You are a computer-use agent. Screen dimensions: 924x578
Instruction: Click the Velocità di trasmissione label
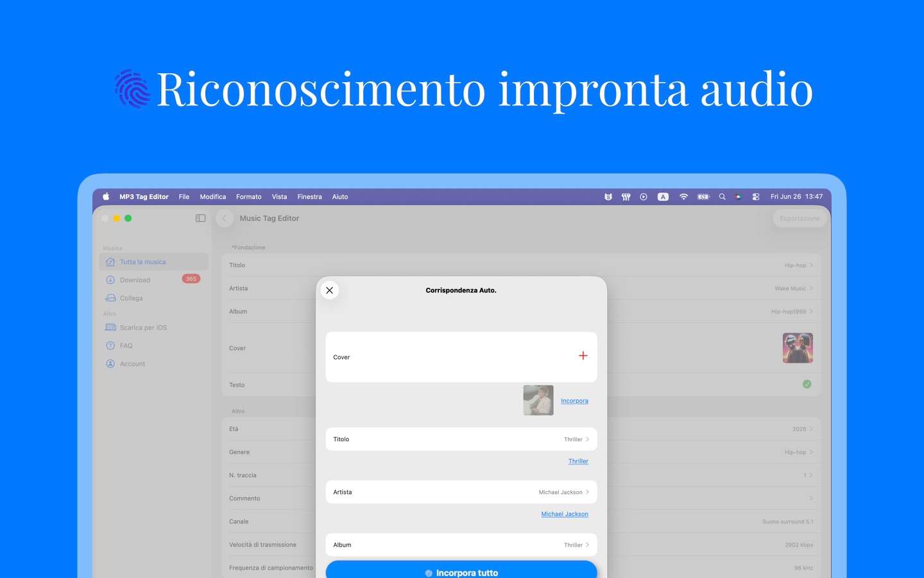click(x=262, y=545)
